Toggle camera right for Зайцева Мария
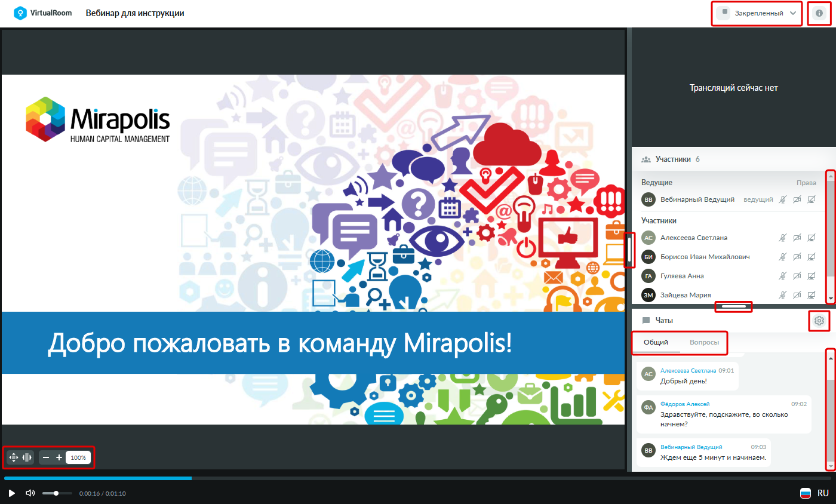The width and height of the screenshot is (836, 504). (797, 295)
